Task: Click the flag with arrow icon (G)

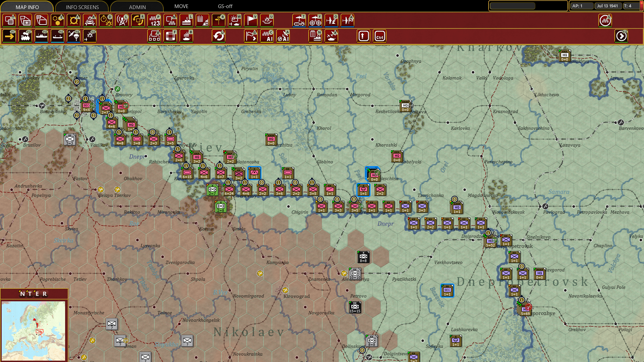Action: click(251, 36)
